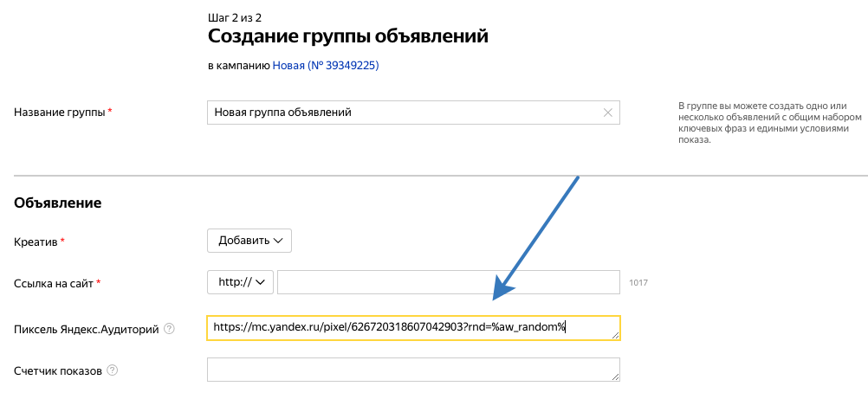Focus the Название группы text field

[404, 113]
